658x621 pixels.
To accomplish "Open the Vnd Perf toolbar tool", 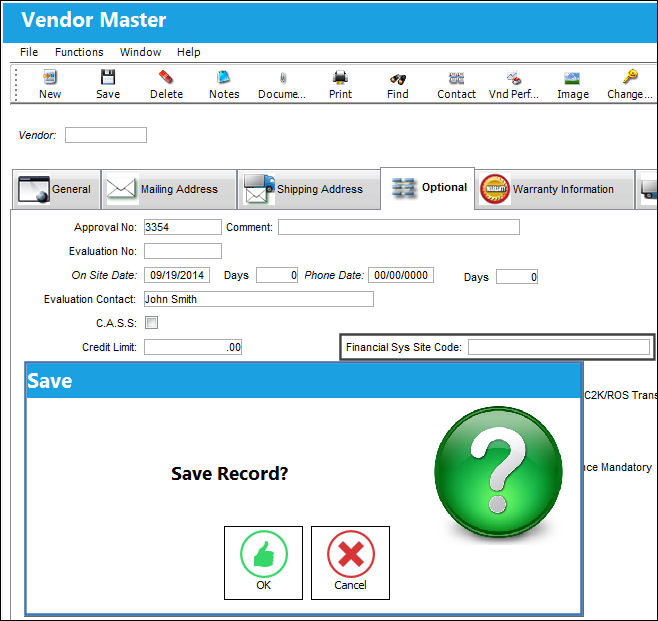I will [x=514, y=85].
